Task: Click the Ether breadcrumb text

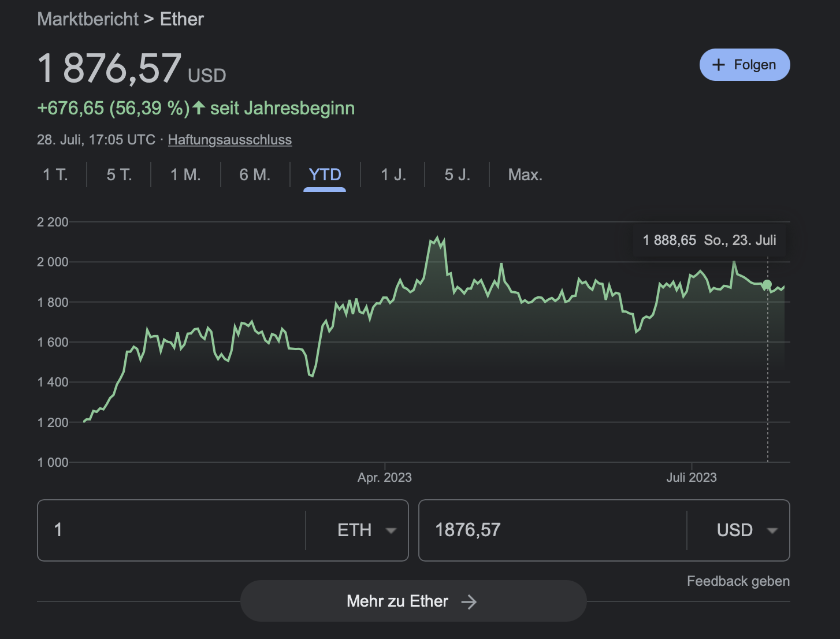Action: 182,19
